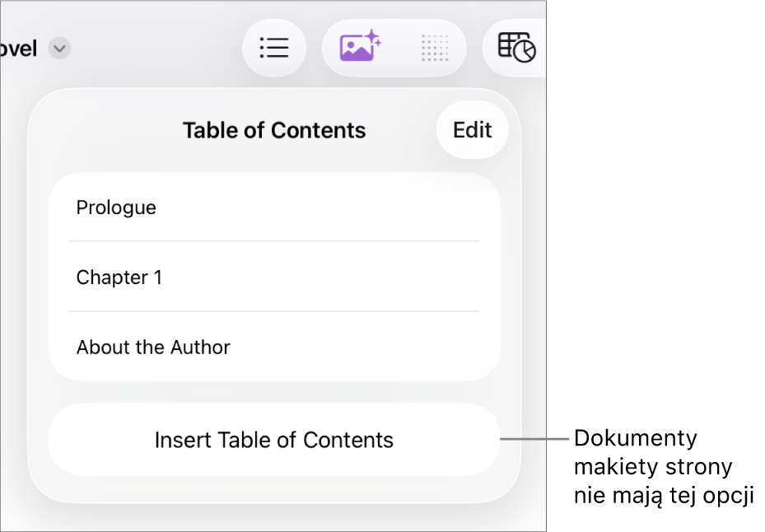Navigate to the Prologue section
765x532 pixels.
coord(116,208)
